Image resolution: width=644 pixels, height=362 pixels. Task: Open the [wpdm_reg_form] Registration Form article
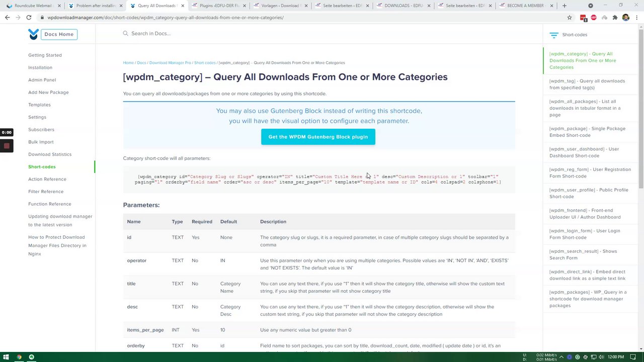pos(590,172)
